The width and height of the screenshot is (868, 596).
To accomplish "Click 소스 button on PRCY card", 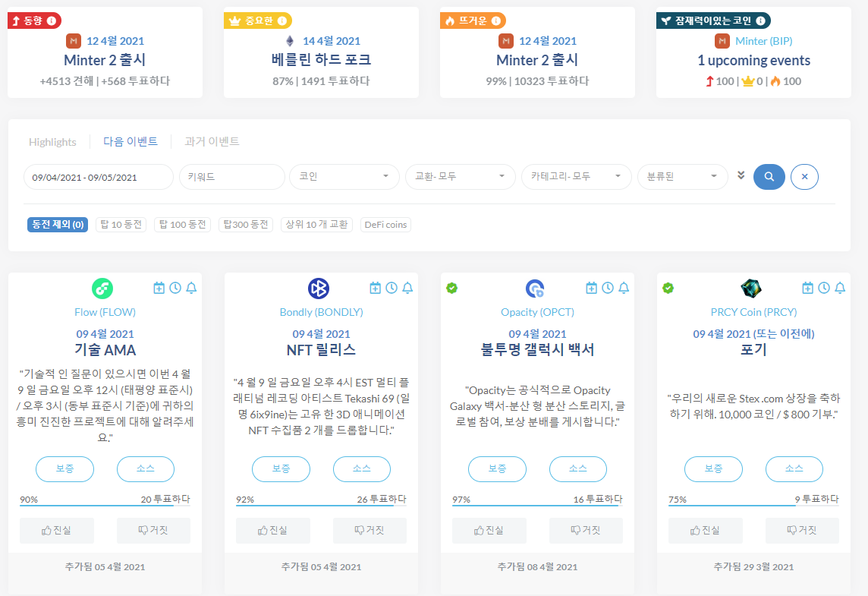I will pyautogui.click(x=794, y=468).
